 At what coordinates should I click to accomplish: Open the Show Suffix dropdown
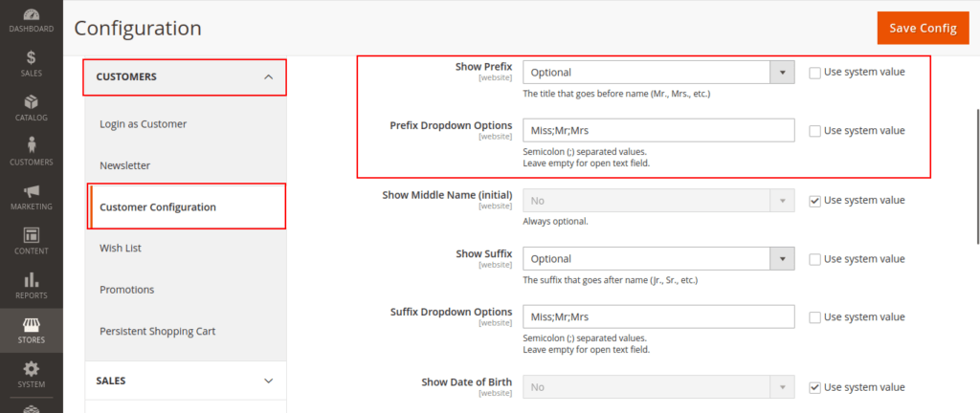658,259
